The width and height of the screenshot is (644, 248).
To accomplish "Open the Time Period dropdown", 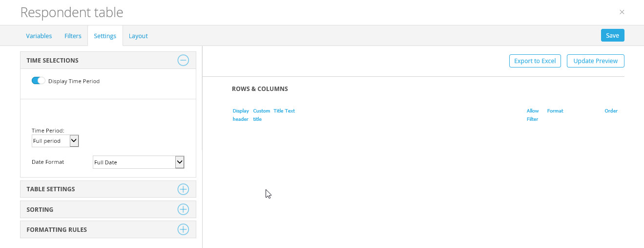I will pyautogui.click(x=55, y=141).
